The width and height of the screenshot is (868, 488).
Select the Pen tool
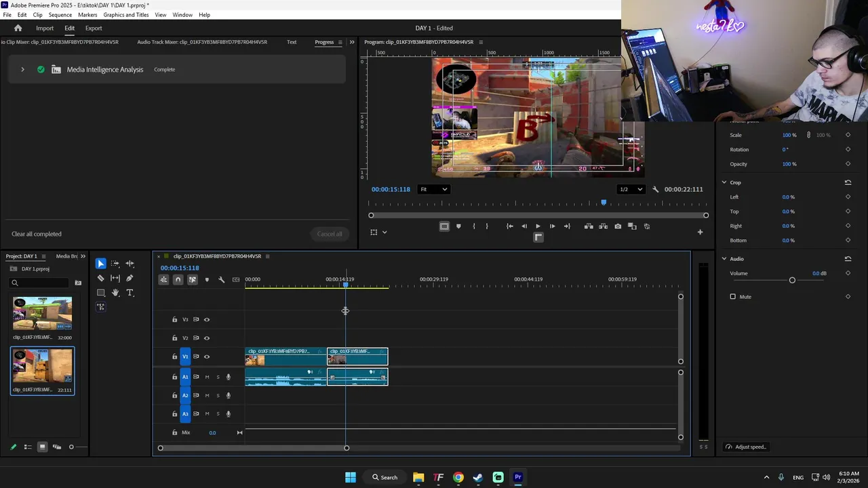click(x=130, y=278)
